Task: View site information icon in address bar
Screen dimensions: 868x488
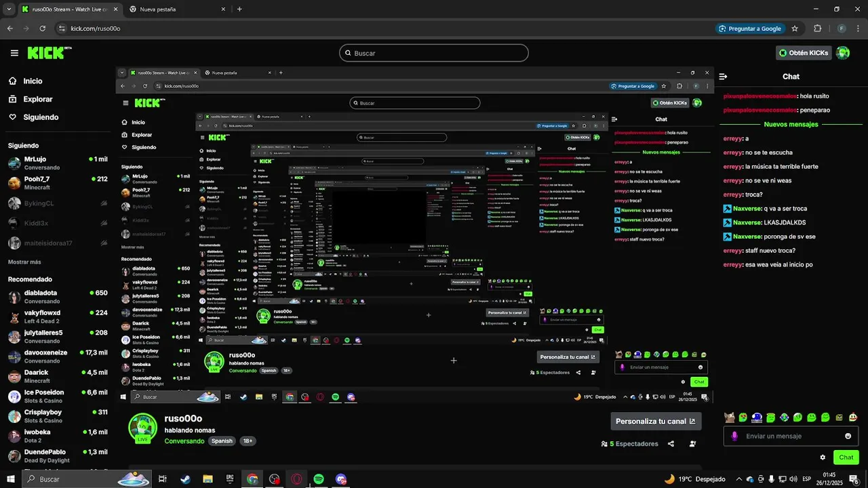Action: pos(62,28)
